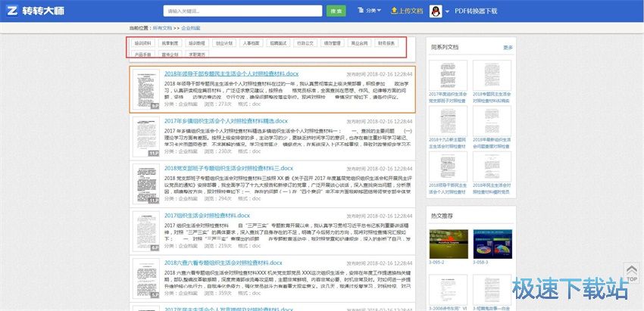The width and height of the screenshot is (644, 311).
Task: Select the 财务报表 category tag
Action: pyautogui.click(x=386, y=43)
